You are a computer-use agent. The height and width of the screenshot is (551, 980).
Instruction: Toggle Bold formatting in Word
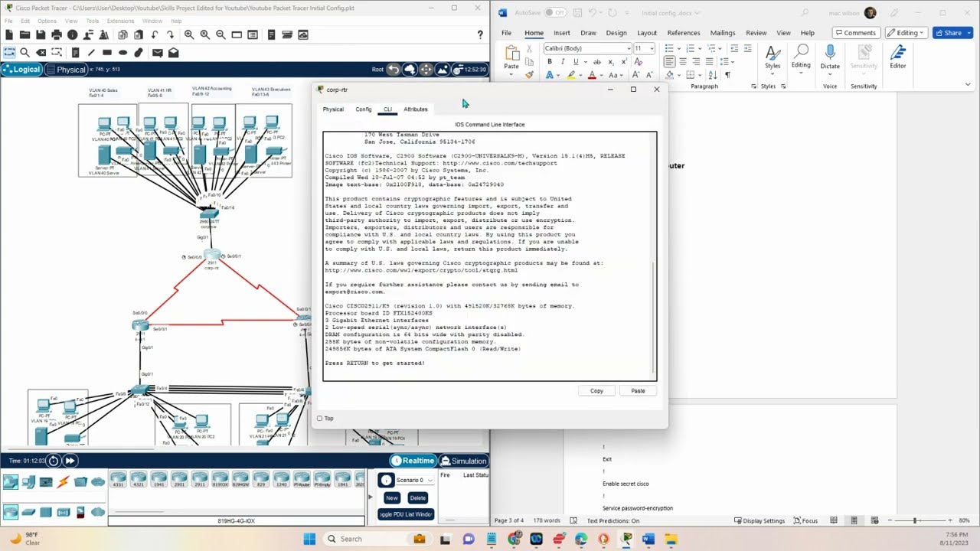549,62
